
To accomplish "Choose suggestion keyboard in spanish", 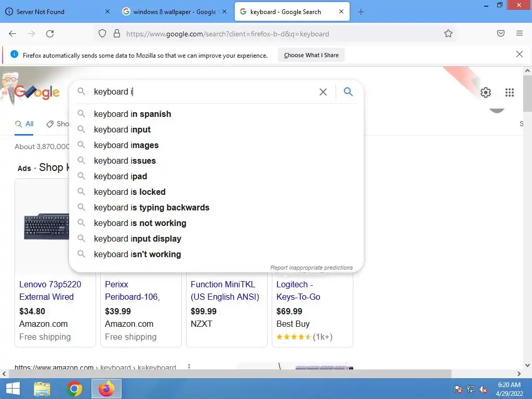I will point(216,114).
